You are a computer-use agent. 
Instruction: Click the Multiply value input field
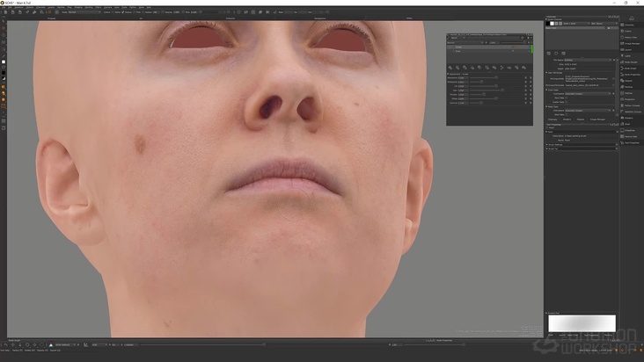click(x=463, y=94)
